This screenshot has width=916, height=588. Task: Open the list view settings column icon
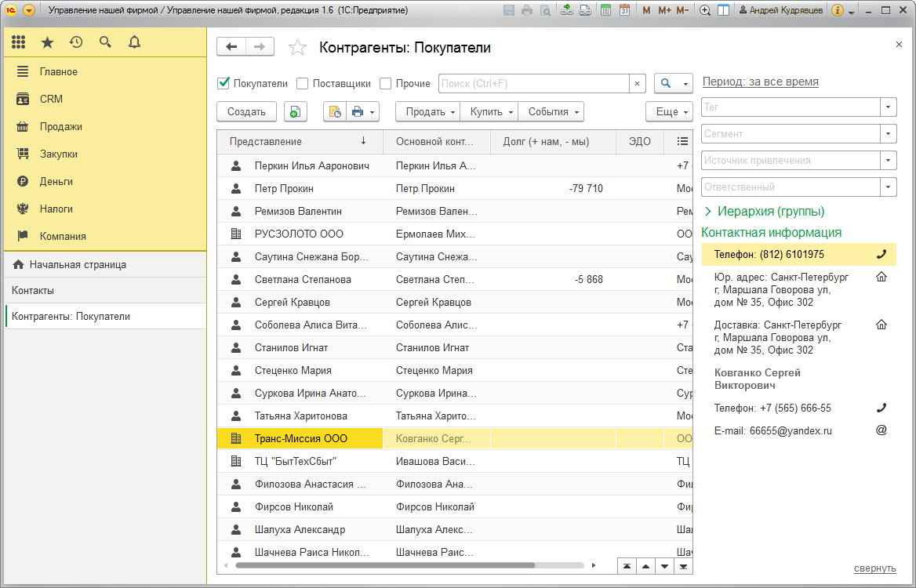tap(682, 141)
